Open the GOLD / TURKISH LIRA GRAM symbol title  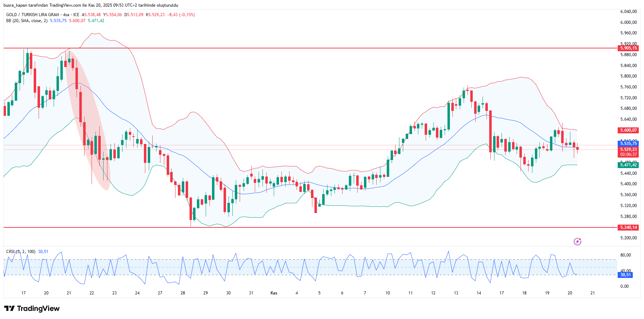pos(33,15)
